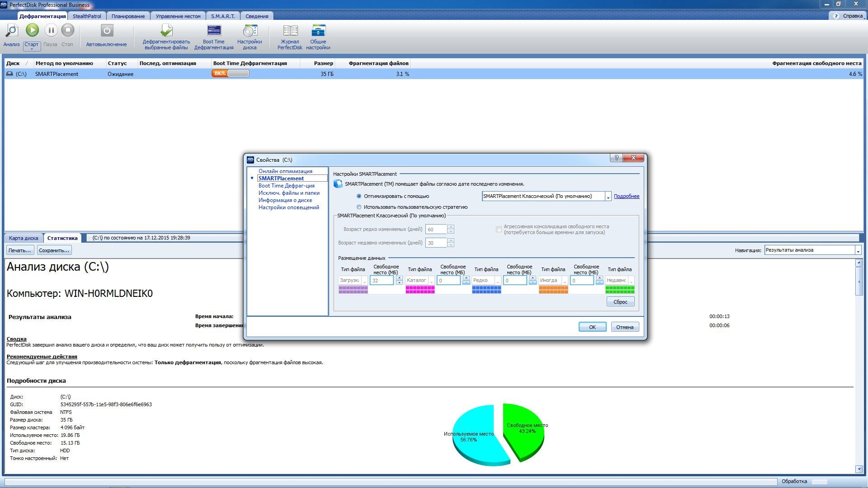Switch to the S.M.A.R.T. tab

coord(223,16)
